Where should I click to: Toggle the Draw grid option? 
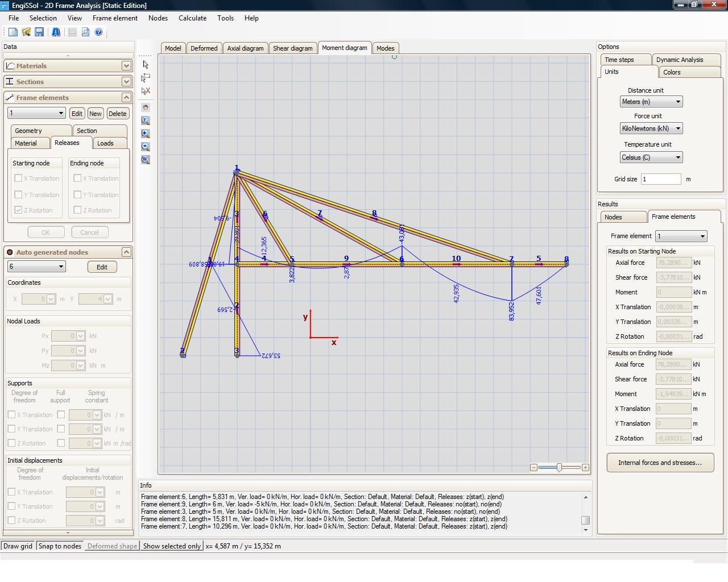pyautogui.click(x=18, y=546)
